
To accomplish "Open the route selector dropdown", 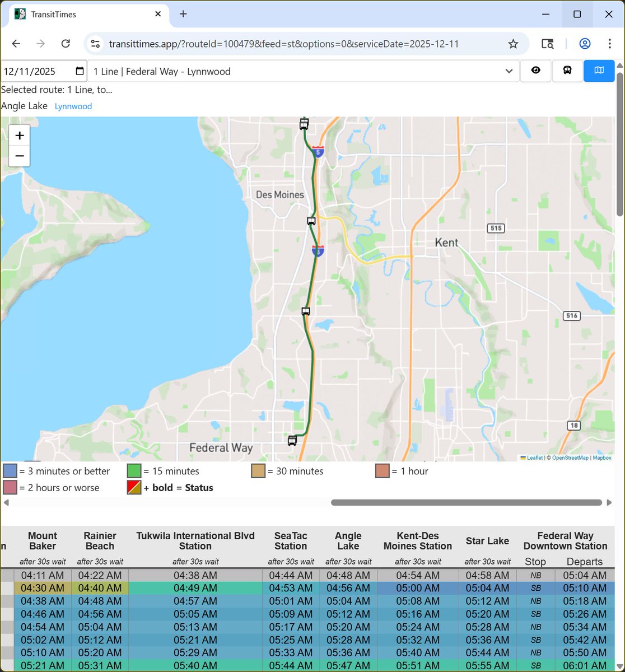I will tap(304, 71).
